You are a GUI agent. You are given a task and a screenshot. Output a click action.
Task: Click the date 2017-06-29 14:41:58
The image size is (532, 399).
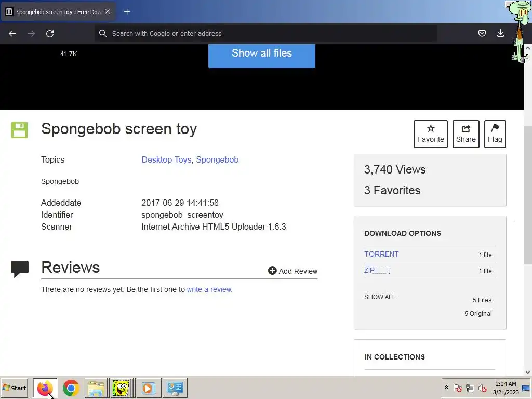point(180,203)
